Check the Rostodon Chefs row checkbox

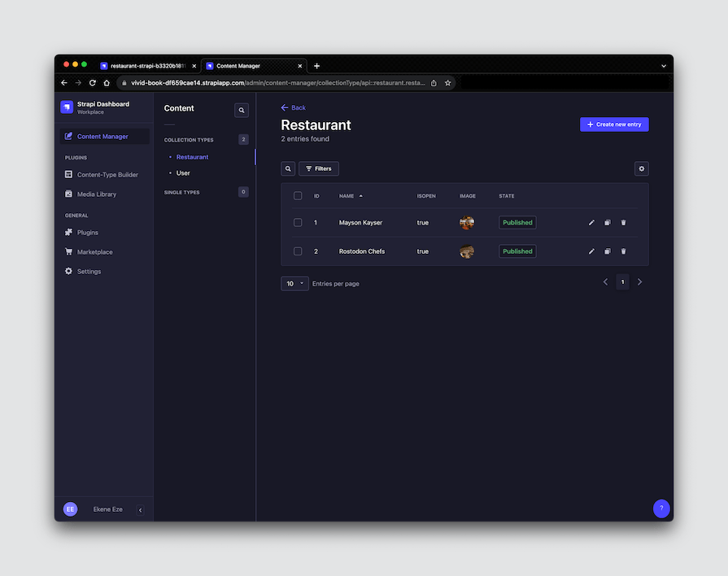(298, 251)
